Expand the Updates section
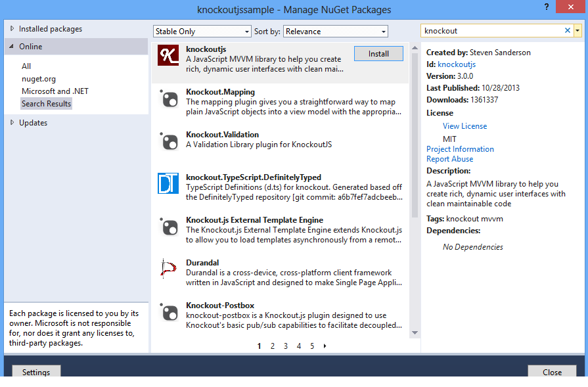Viewport: 588px width, 387px height. click(12, 122)
